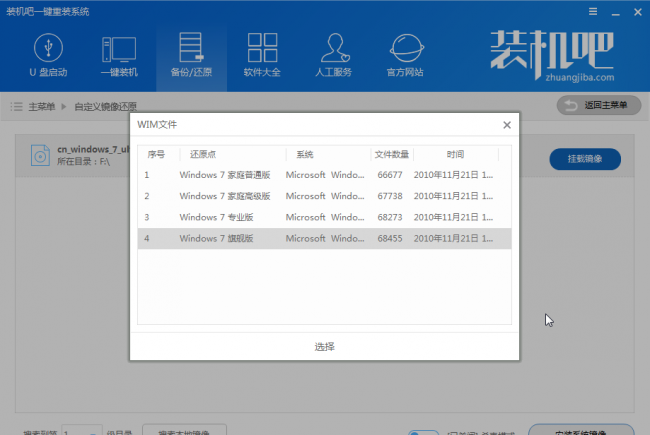Click the 主菜单 breadcrumb item

pyautogui.click(x=41, y=107)
